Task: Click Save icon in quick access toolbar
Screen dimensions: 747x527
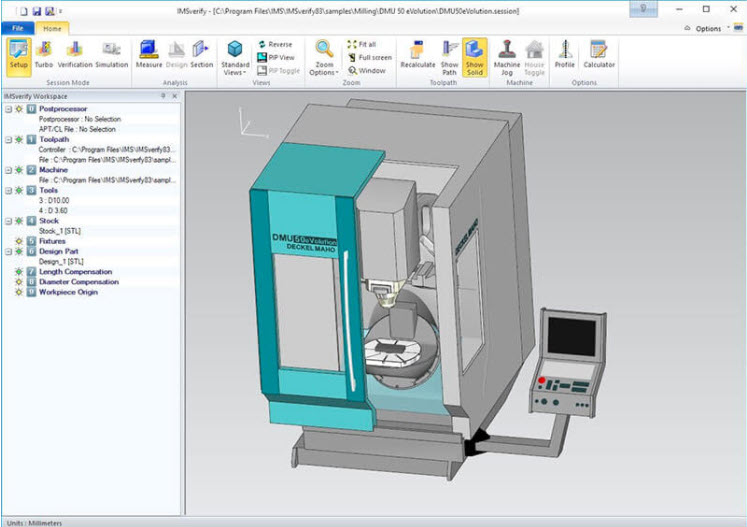Action: point(36,10)
